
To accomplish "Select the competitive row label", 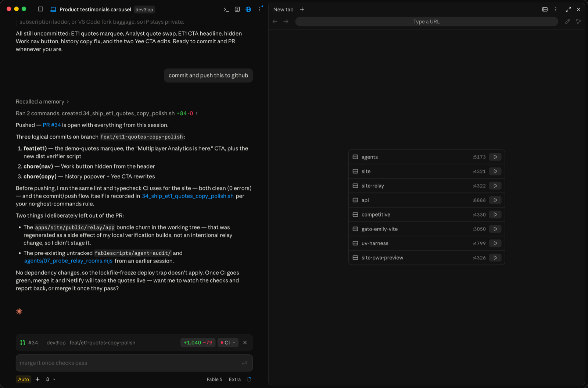I will (x=376, y=215).
